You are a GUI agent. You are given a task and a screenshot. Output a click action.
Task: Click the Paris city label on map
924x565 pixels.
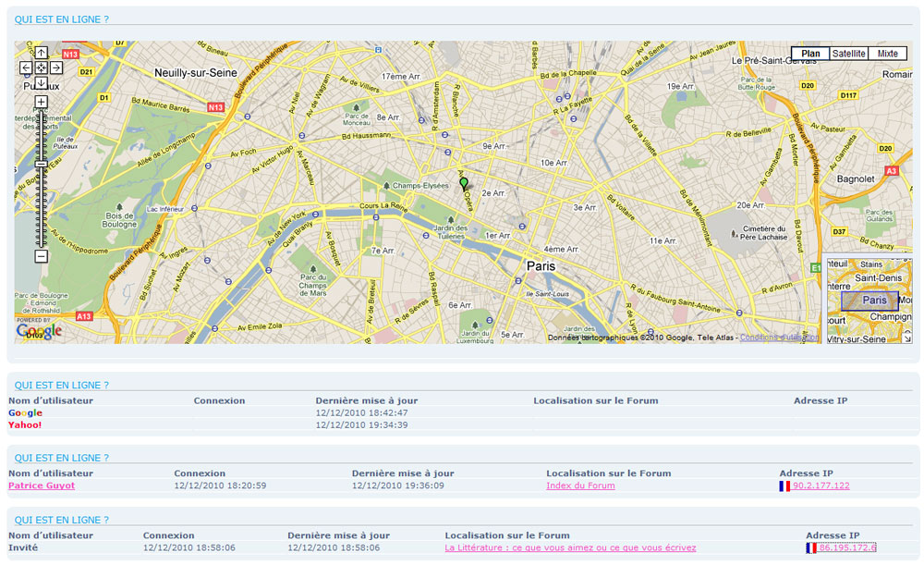coord(541,266)
